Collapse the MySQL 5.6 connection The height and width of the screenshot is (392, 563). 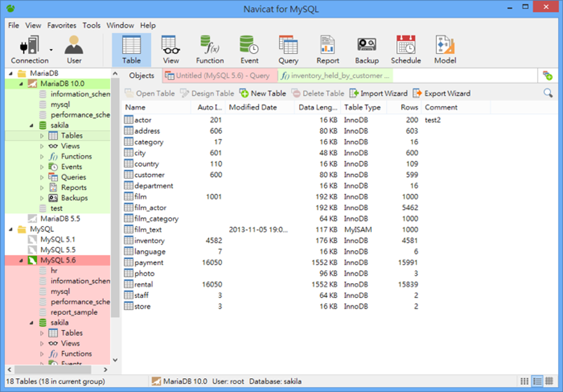pos(21,261)
